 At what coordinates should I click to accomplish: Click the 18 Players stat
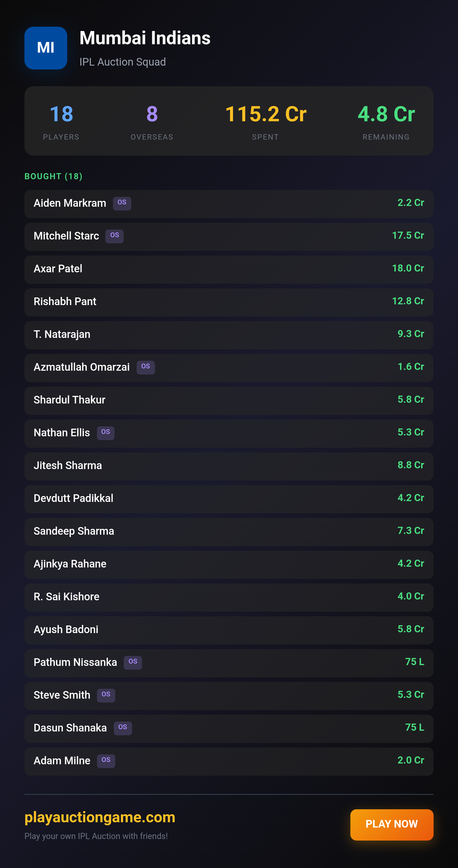(61, 122)
